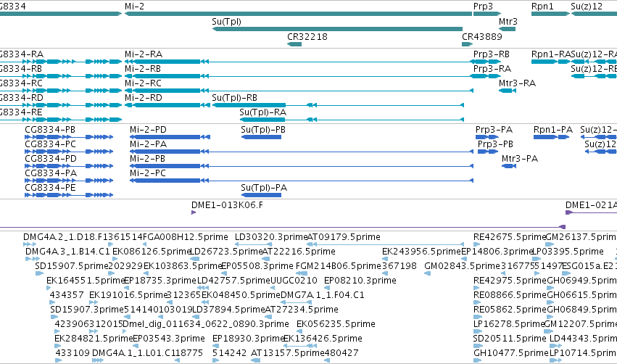
Task: Select the Rpn1 gene label
Action: (x=542, y=7)
